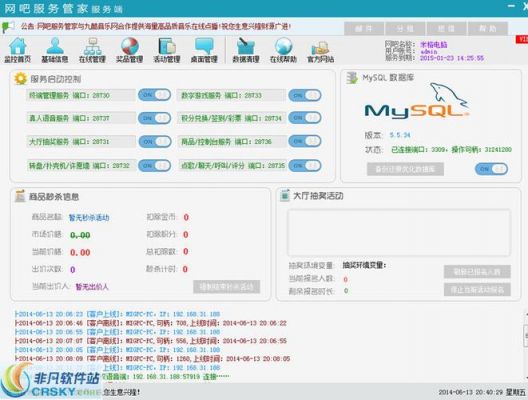Image resolution: width=528 pixels, height=400 pixels.
Task: Toggle the 积分兑换/签到/彩票 port 28734 switch
Action: tap(305, 118)
